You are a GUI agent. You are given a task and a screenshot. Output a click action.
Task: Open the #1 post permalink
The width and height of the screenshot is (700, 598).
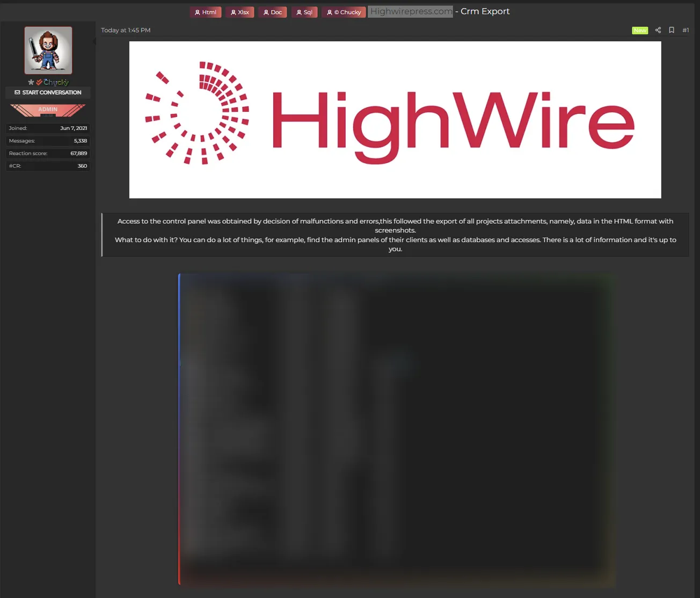pos(686,30)
